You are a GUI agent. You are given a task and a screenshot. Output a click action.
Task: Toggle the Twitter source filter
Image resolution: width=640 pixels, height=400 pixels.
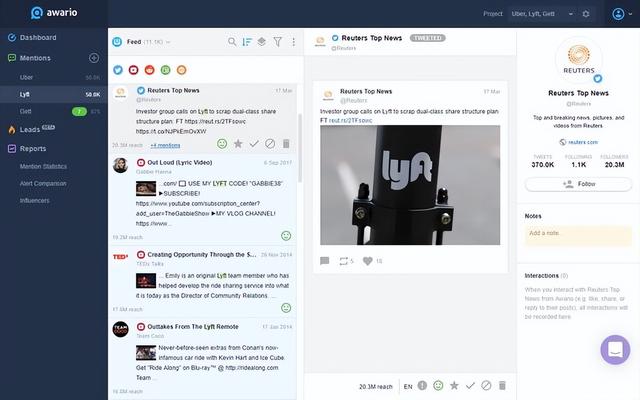tap(118, 69)
